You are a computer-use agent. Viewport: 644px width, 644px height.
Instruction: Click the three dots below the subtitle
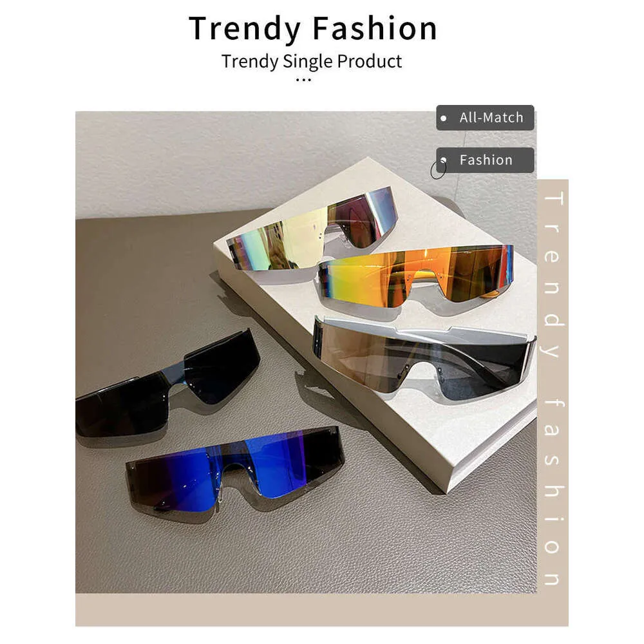pyautogui.click(x=303, y=80)
